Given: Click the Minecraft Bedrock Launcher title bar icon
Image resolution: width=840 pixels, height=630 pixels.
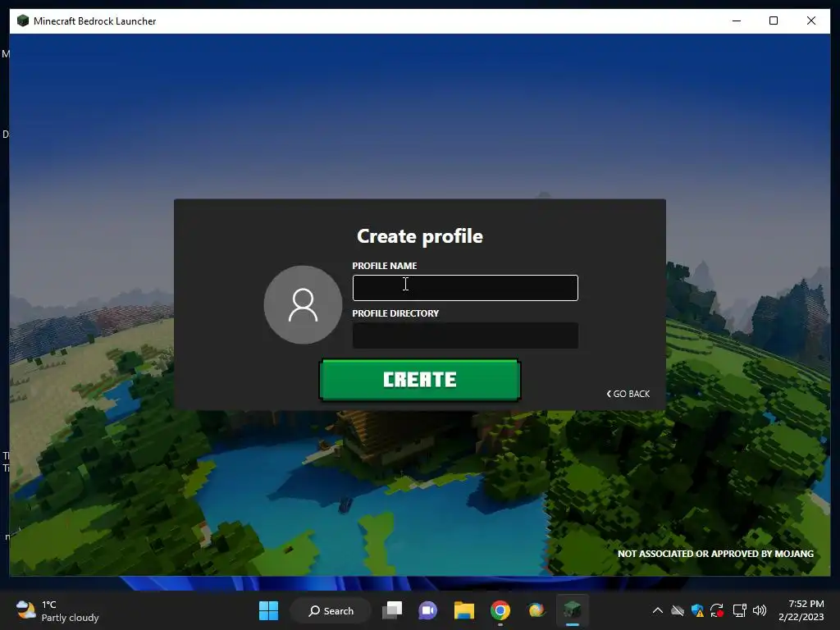Looking at the screenshot, I should (x=22, y=21).
